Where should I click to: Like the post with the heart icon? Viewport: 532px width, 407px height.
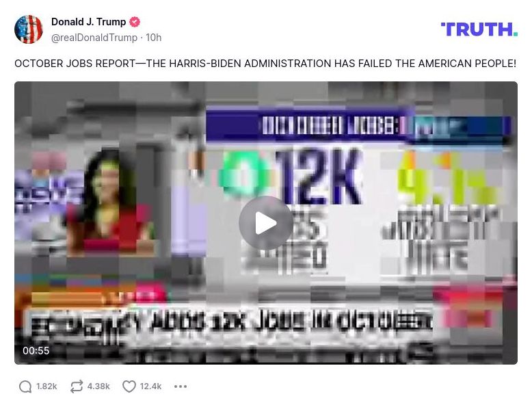129,386
